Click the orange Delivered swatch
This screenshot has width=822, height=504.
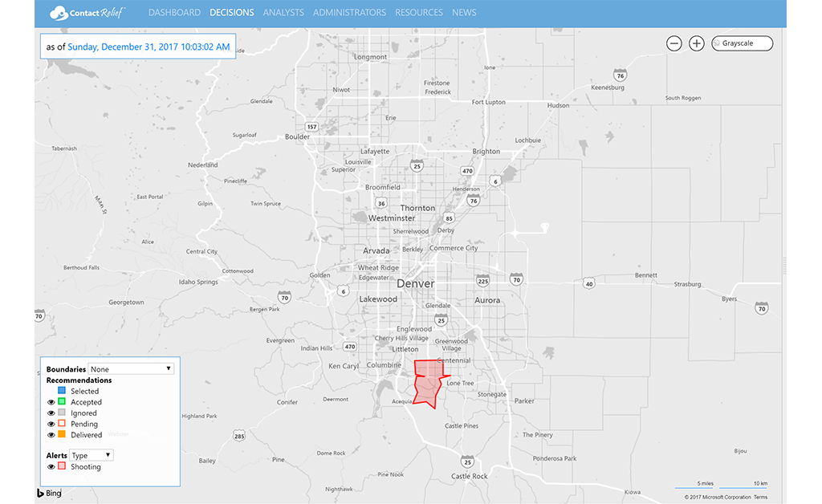(x=62, y=434)
